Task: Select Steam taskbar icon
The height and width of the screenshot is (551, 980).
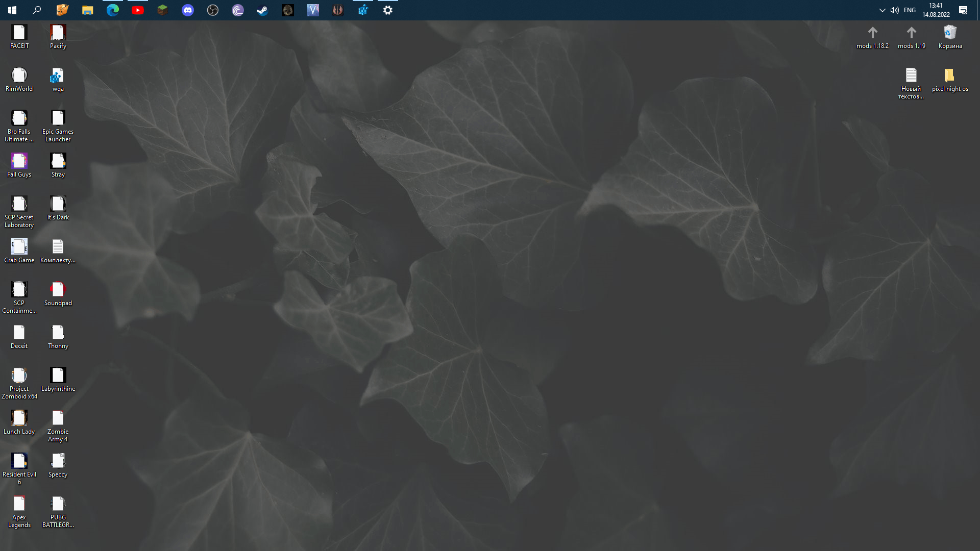Action: 262,10
